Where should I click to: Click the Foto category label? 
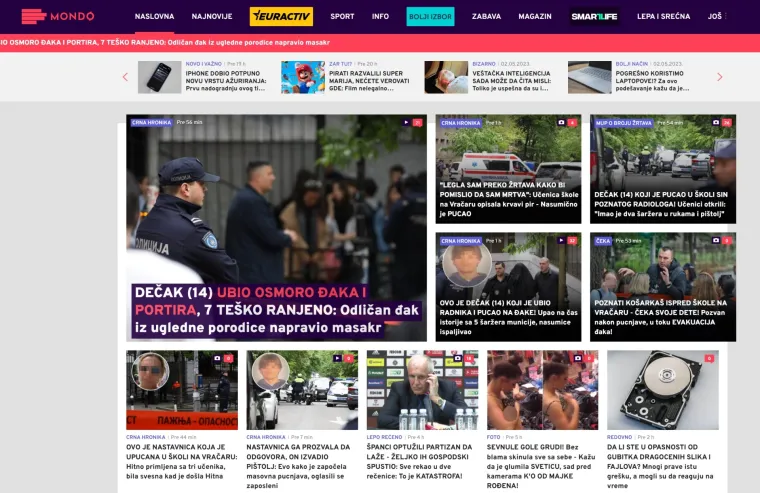click(493, 437)
